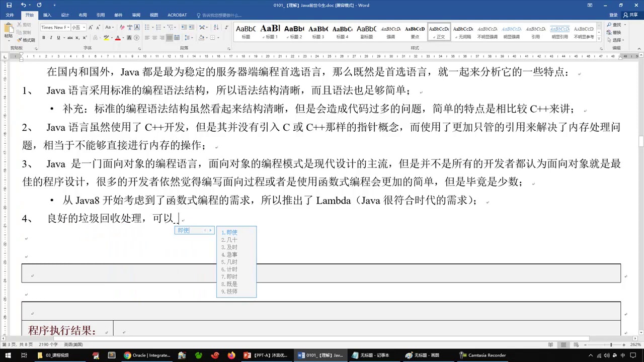644x362 pixels.
Task: Open the font size dropdown (小五)
Action: click(x=84, y=27)
